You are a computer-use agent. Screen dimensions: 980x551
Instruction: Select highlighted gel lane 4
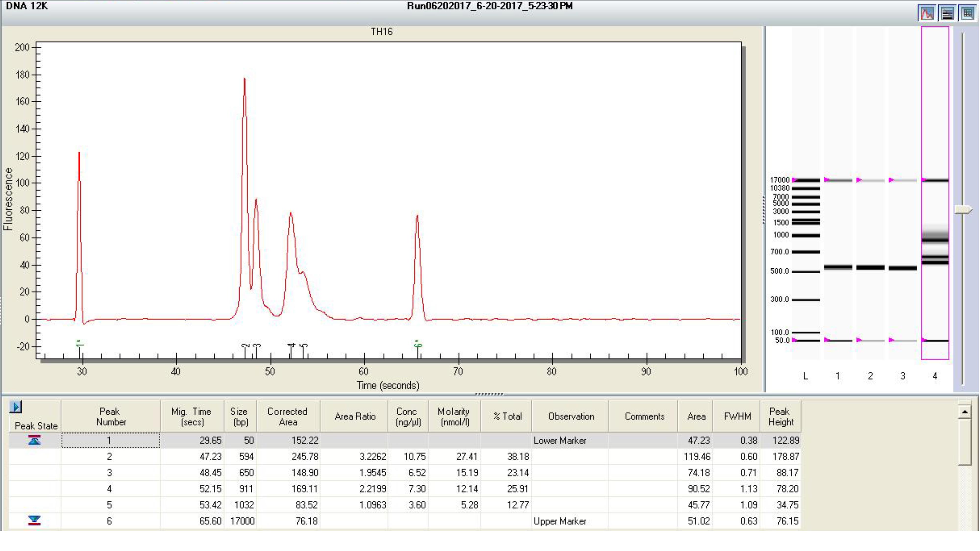(935, 193)
